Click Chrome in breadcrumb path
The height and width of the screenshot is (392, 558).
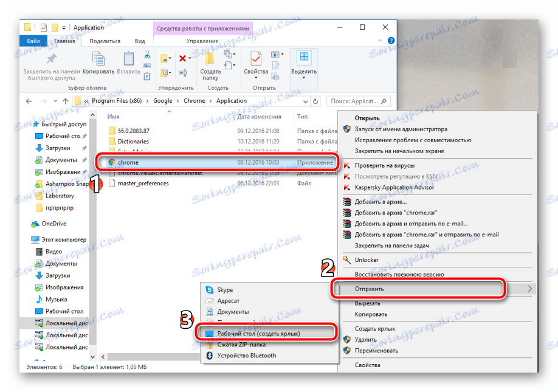pyautogui.click(x=195, y=101)
